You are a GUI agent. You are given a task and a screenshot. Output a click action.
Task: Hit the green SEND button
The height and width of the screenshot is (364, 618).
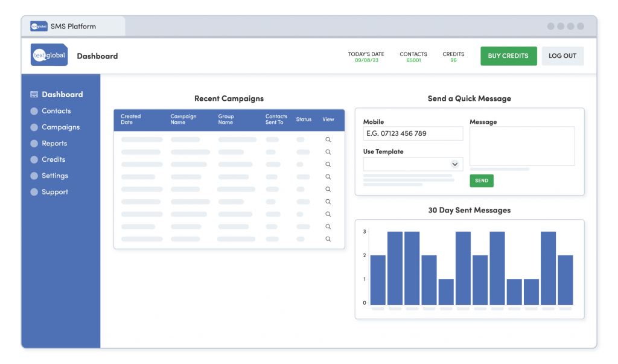[x=482, y=180]
